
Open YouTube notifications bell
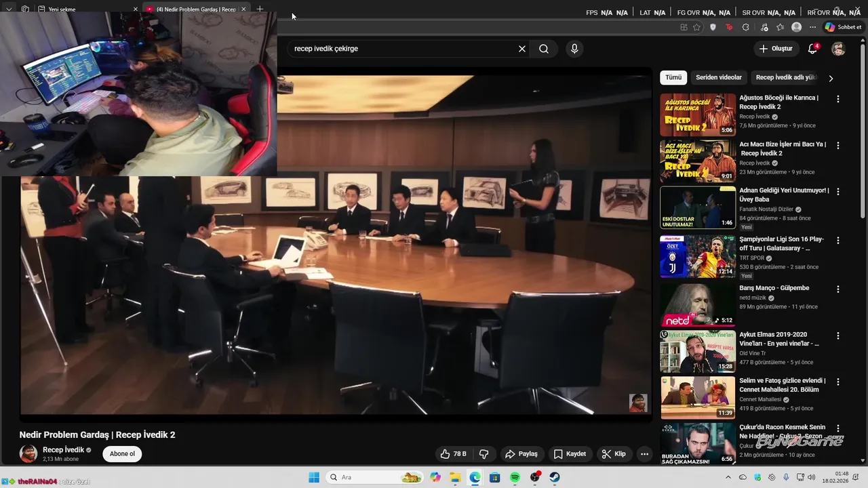[x=812, y=49]
